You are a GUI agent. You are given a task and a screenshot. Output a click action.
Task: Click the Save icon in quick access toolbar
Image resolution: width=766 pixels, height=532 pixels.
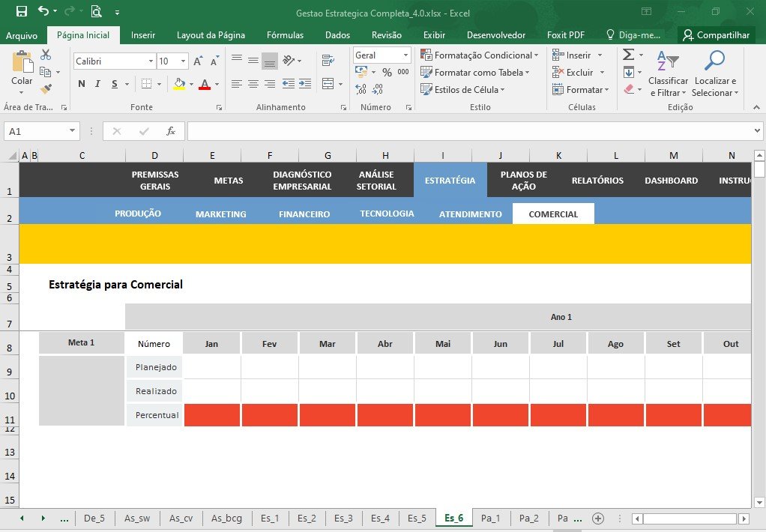22,11
